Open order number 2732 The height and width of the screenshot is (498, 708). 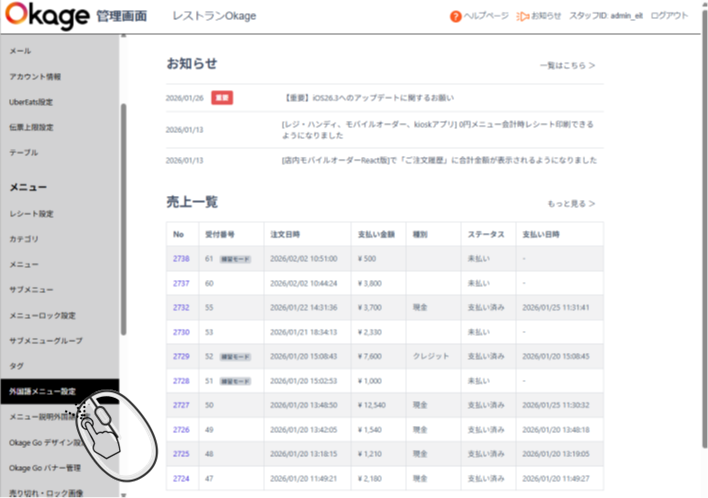[x=180, y=307]
